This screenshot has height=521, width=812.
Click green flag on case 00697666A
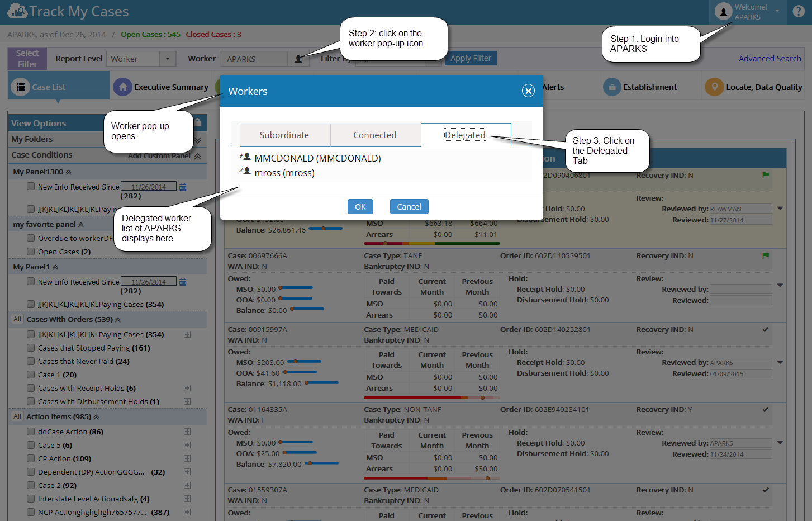coord(766,255)
